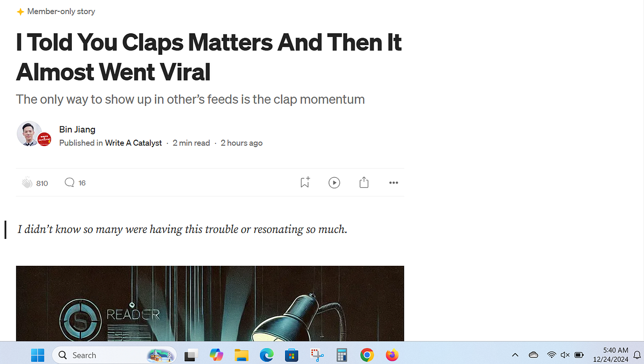Click Bin Jiang's author profile photo
The width and height of the screenshot is (644, 364).
pyautogui.click(x=28, y=134)
